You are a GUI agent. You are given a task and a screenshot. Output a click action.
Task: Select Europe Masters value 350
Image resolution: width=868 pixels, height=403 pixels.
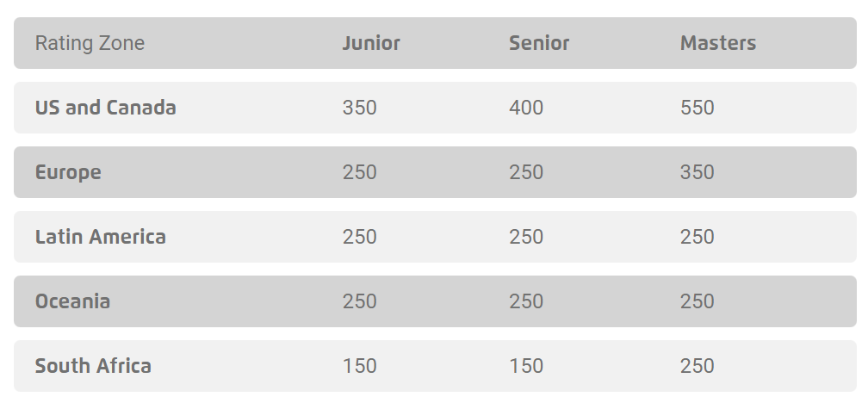(697, 172)
